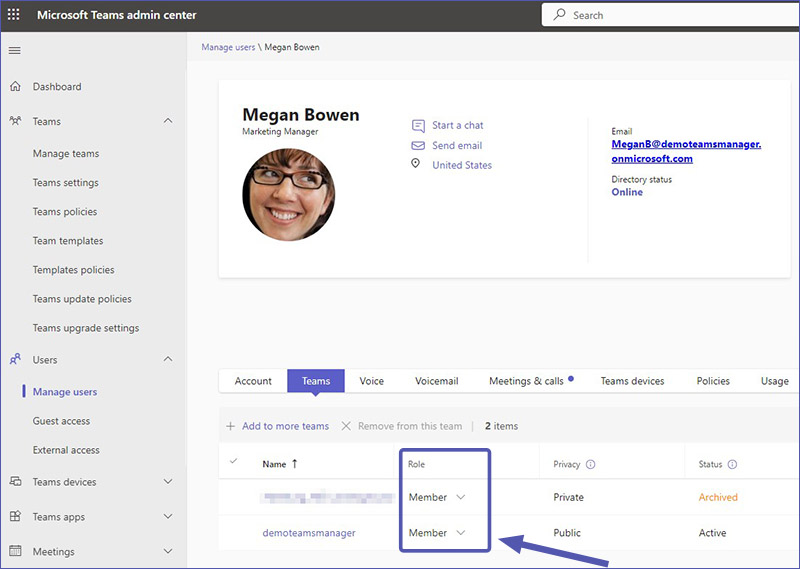Click the Public privacy cell
800x569 pixels.
click(567, 533)
